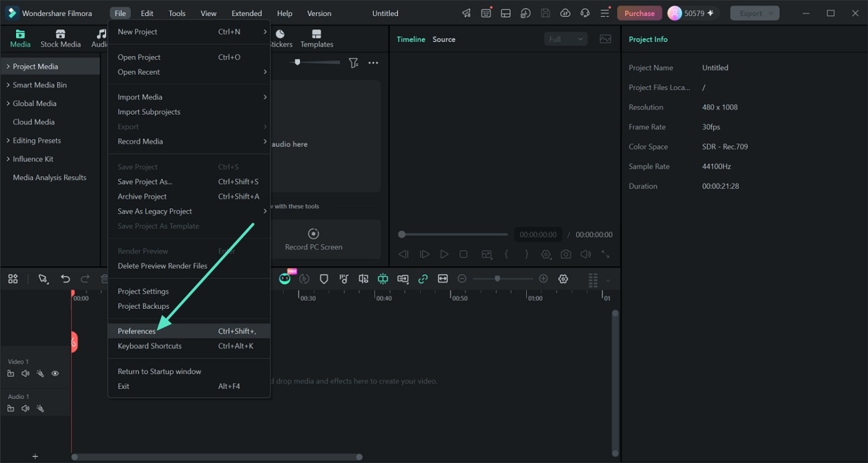Toggle Video 1 track visibility eye
Viewport: 868px width, 463px height.
point(55,374)
